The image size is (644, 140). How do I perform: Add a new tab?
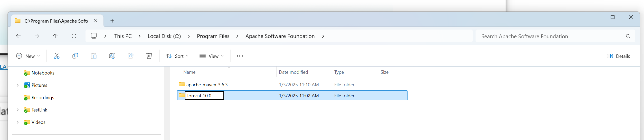(112, 21)
